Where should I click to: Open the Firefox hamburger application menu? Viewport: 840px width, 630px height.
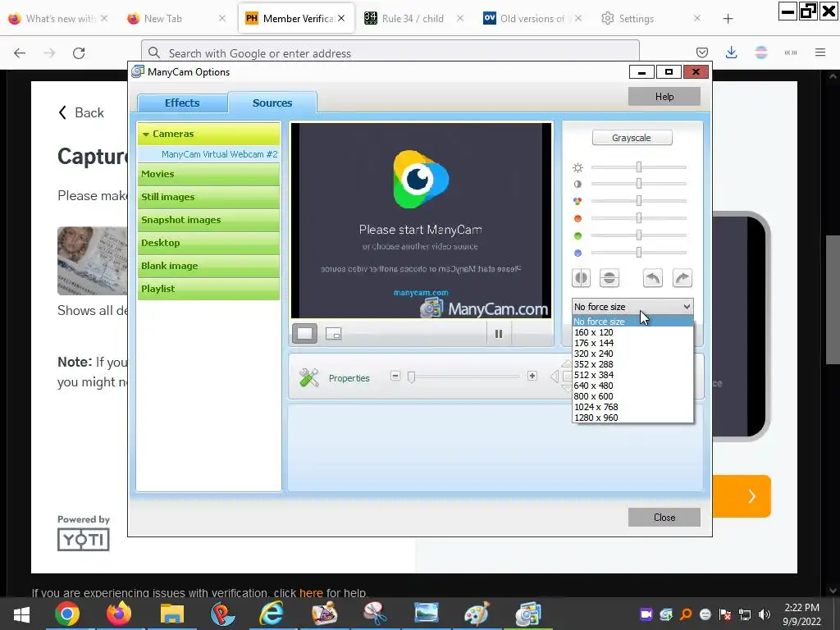[x=820, y=52]
